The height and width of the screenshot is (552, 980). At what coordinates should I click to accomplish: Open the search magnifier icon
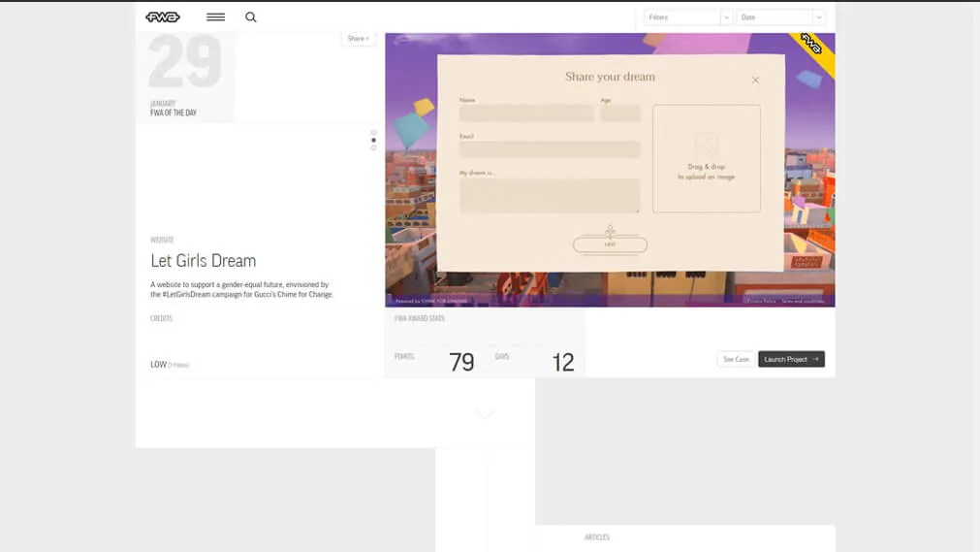pos(251,16)
